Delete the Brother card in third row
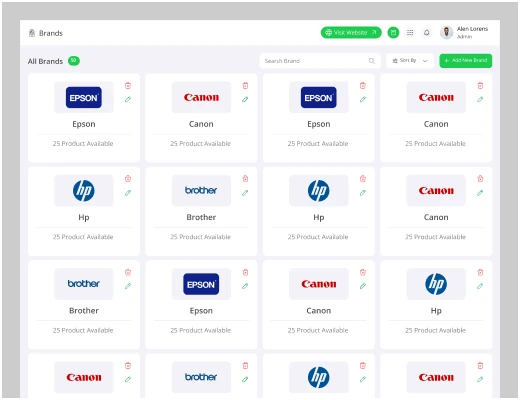Screen dimensions: 520x400 point(128,272)
